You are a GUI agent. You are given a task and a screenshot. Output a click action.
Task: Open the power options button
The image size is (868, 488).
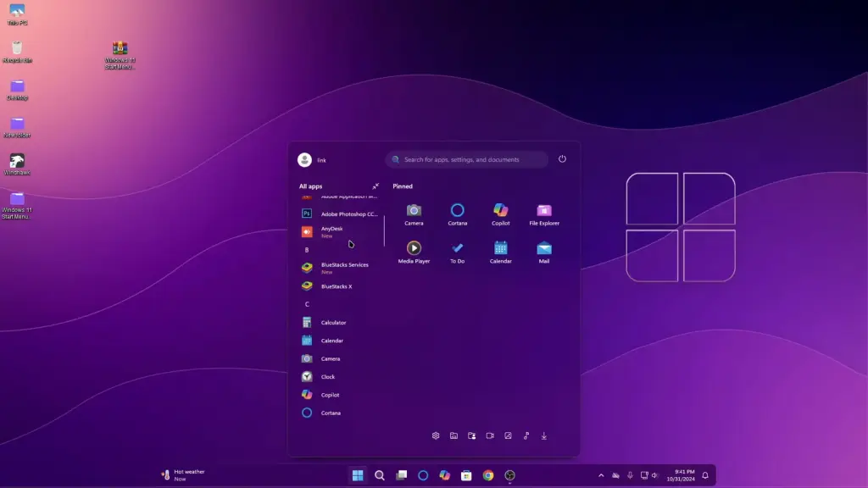(562, 159)
